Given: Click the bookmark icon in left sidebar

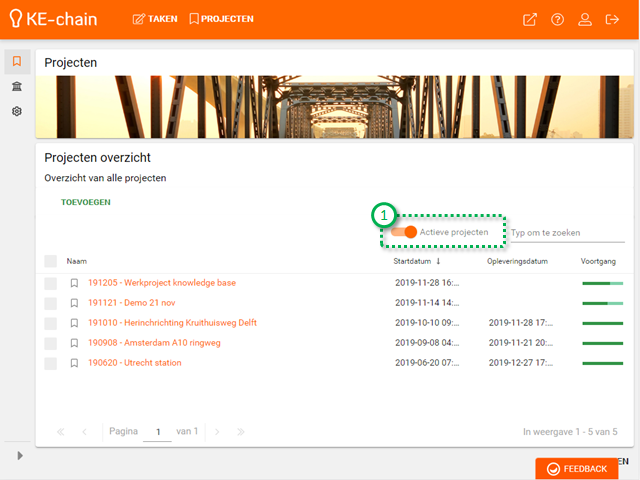Looking at the screenshot, I should [x=17, y=62].
